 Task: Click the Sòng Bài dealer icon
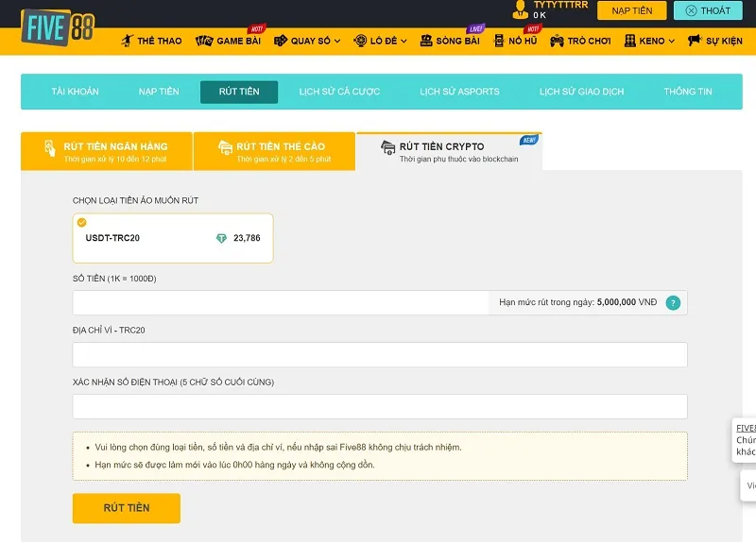(426, 41)
